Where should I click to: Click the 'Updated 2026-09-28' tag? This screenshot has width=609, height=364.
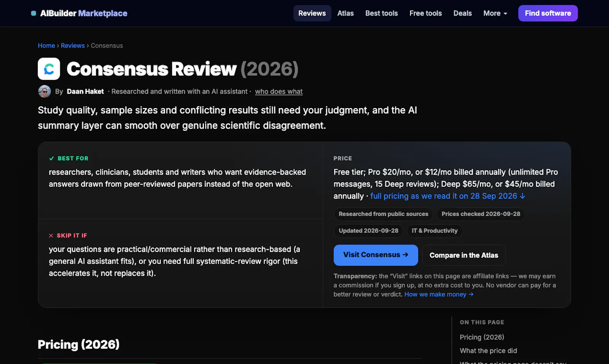coord(368,231)
